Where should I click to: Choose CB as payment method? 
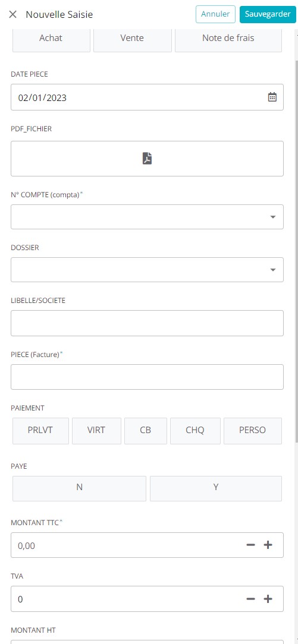146,431
